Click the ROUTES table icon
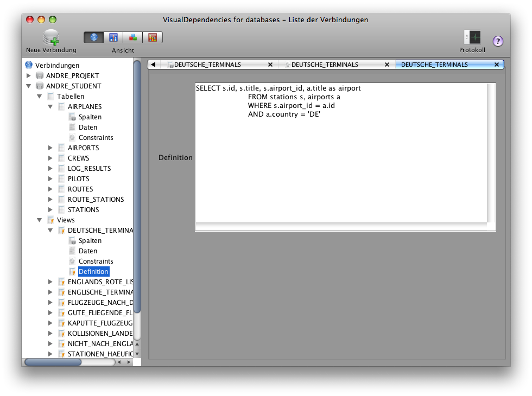The width and height of the screenshot is (532, 396). (x=61, y=189)
